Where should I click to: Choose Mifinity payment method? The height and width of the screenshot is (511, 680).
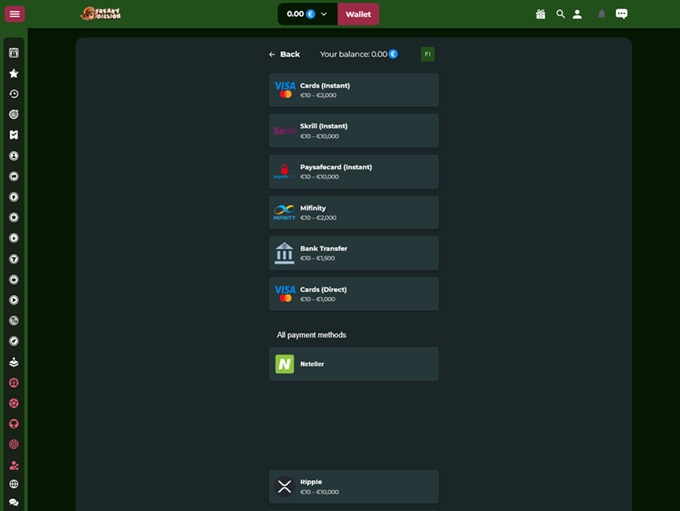pyautogui.click(x=353, y=212)
